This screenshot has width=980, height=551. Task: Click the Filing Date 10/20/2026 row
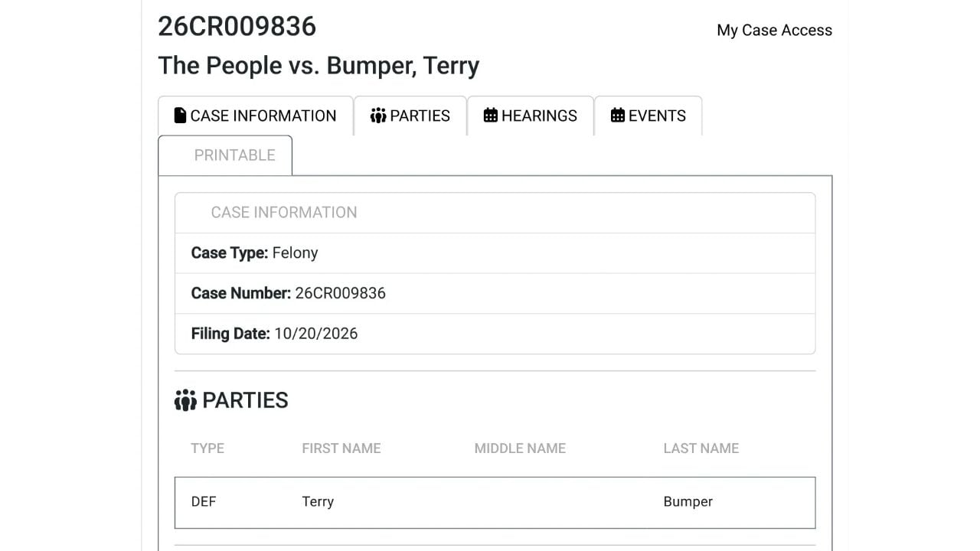click(495, 334)
